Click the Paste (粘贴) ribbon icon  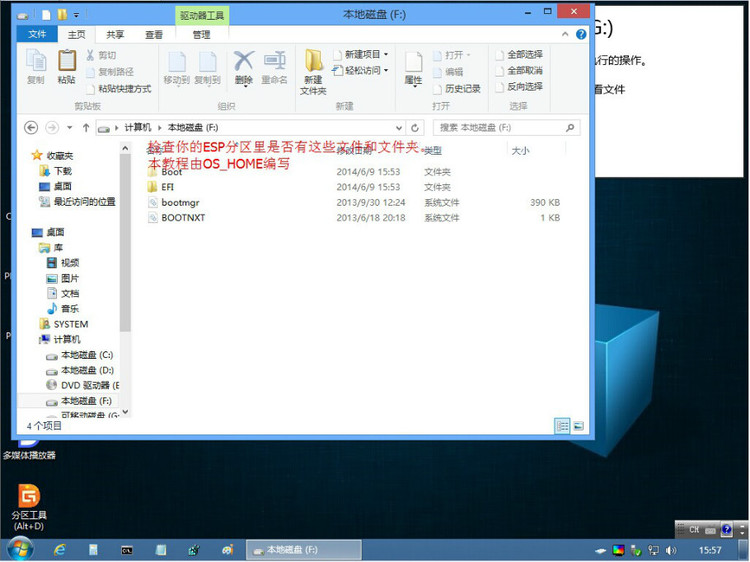tap(66, 66)
